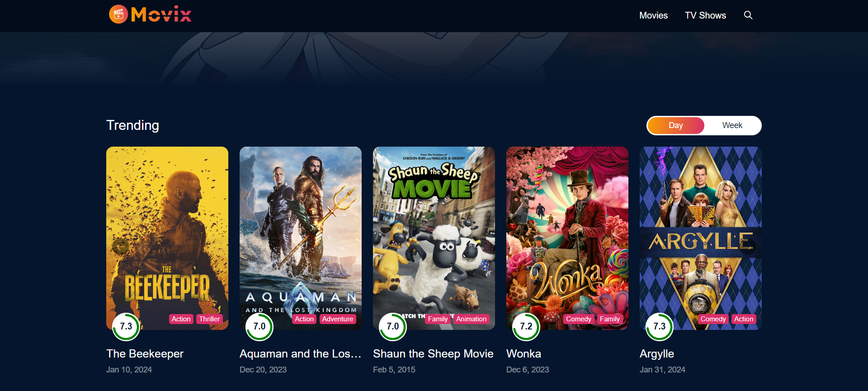Screen dimensions: 868x391
Task: Switch trending toggle to Week
Action: 732,125
